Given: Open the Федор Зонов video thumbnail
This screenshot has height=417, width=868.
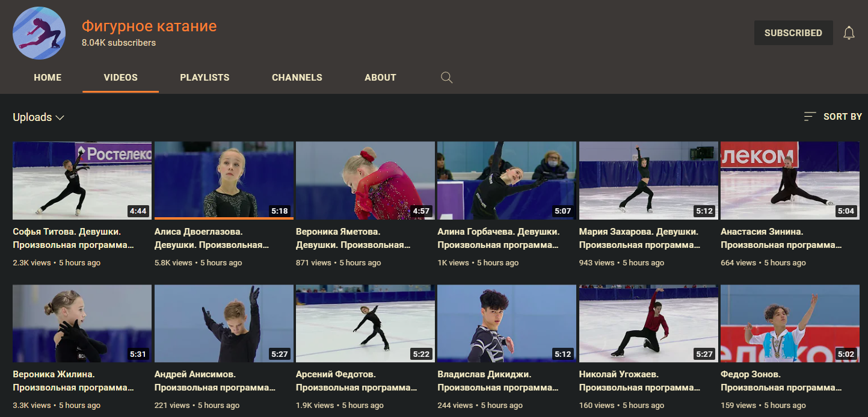Looking at the screenshot, I should 790,323.
